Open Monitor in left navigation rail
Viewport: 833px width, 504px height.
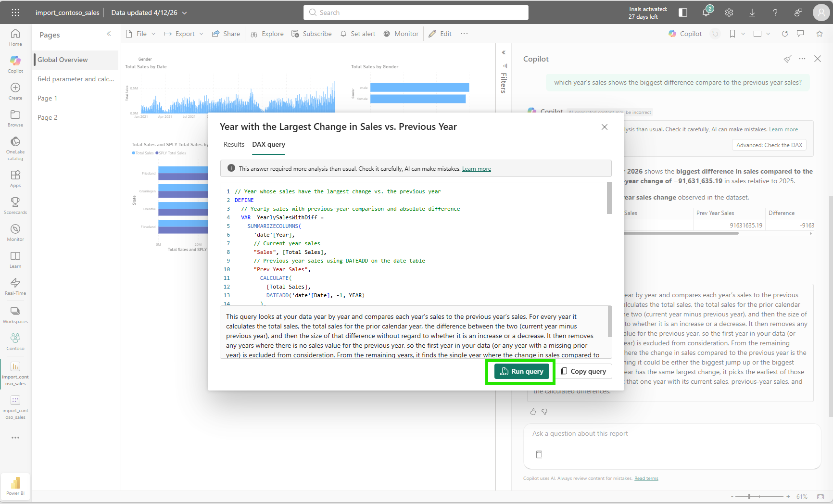coord(15,232)
